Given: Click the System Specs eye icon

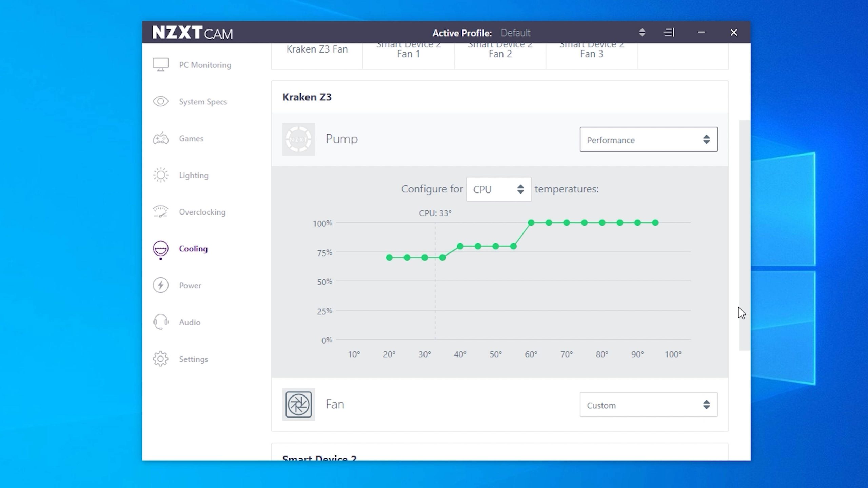Looking at the screenshot, I should pyautogui.click(x=160, y=101).
